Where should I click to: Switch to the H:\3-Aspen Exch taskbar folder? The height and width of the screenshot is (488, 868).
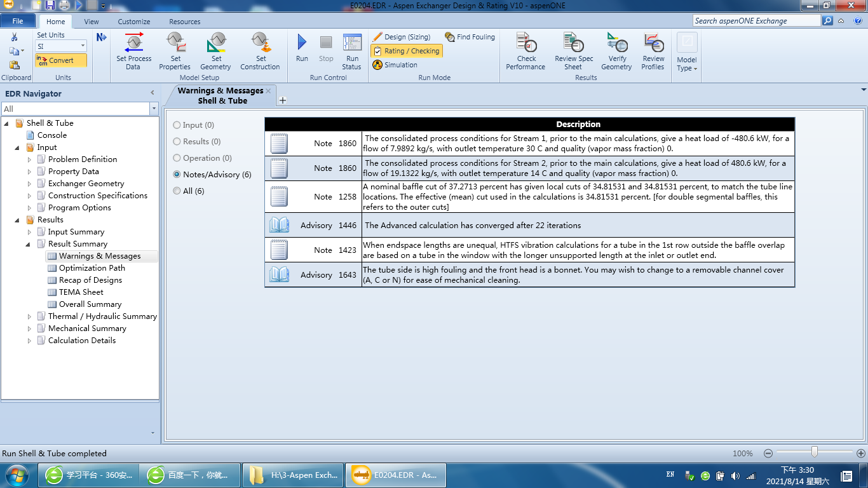click(x=294, y=475)
